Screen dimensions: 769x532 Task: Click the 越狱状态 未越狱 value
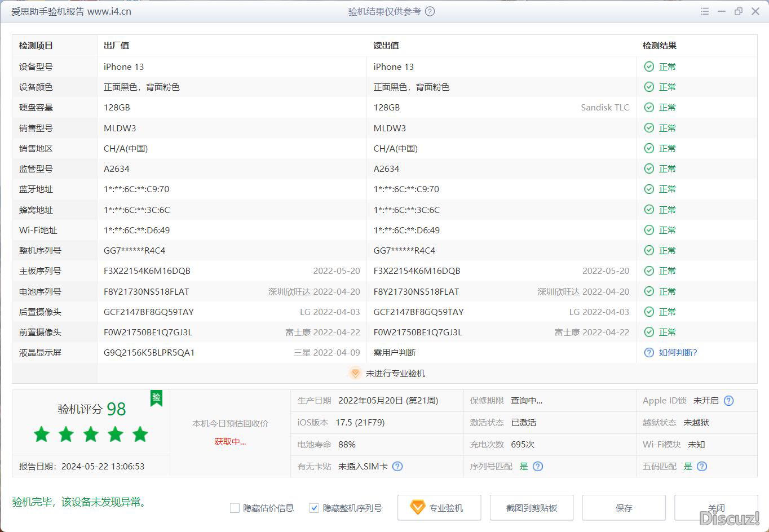coord(696,422)
